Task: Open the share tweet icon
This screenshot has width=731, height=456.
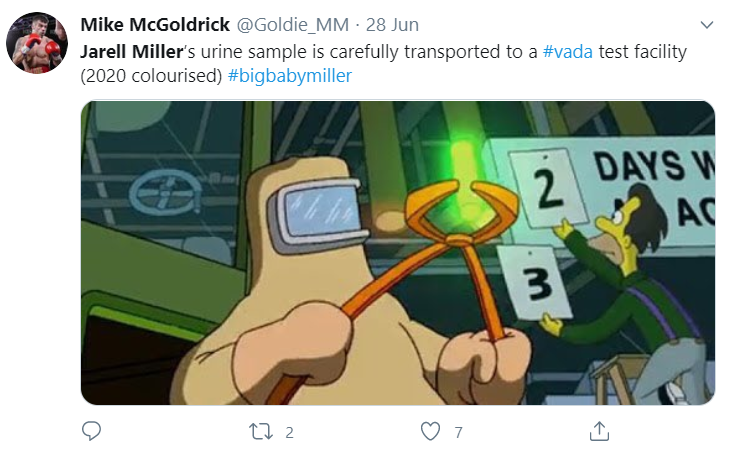Action: click(x=599, y=431)
